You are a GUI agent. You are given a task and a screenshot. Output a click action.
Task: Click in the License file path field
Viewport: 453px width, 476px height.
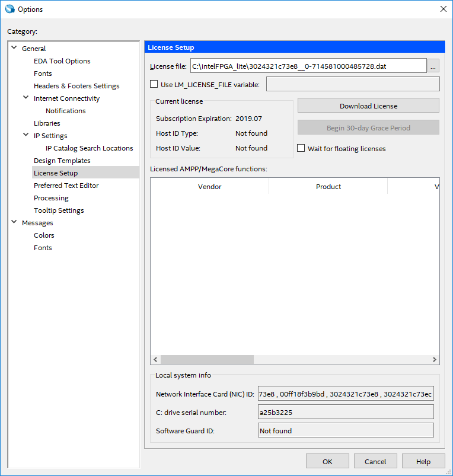308,66
